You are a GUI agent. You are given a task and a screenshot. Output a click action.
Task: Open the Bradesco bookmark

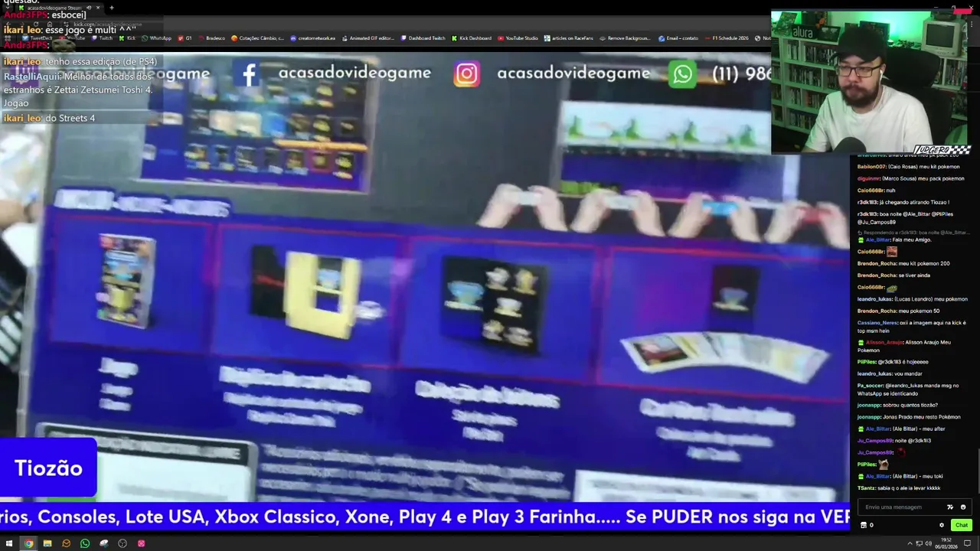pyautogui.click(x=211, y=38)
